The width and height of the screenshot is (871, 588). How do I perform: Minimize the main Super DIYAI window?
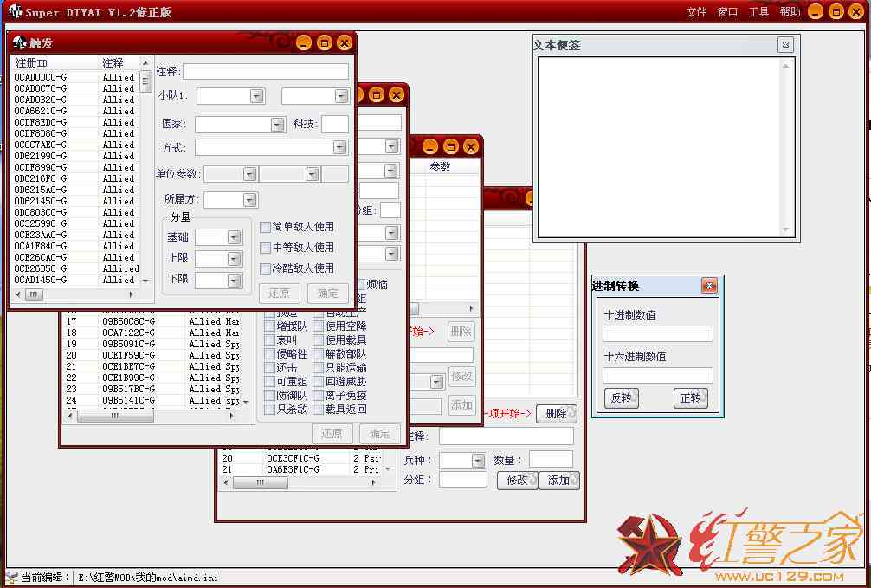[x=816, y=11]
